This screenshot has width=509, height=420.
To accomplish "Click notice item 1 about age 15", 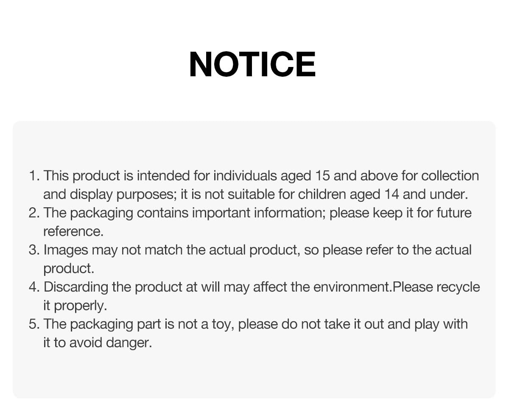I will (x=254, y=185).
